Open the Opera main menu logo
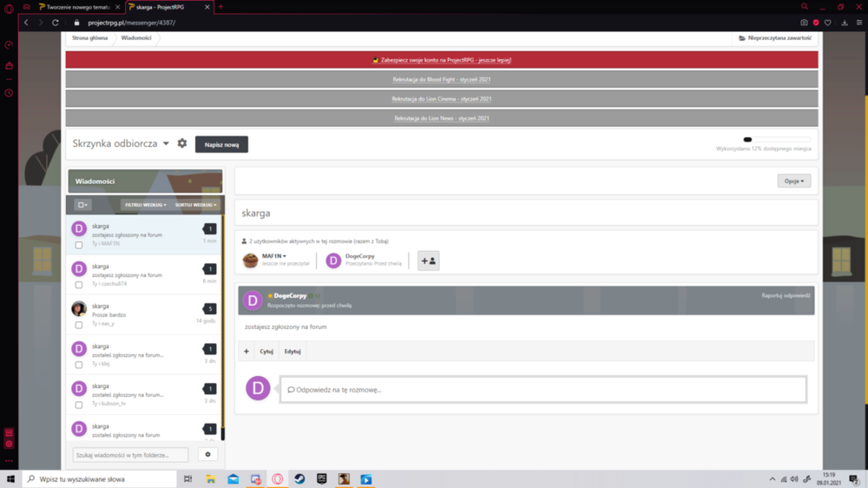This screenshot has width=868, height=488. click(9, 8)
